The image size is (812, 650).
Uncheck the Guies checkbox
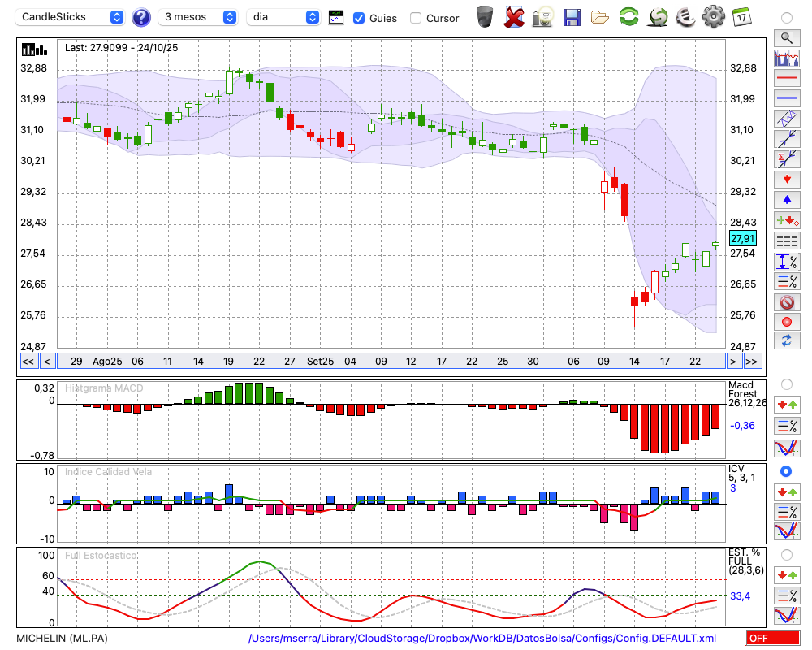pos(359,18)
